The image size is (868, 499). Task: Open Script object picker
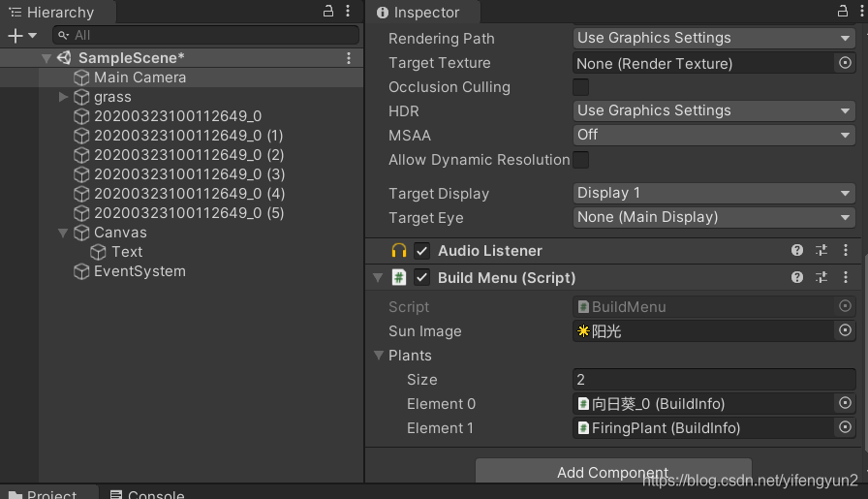click(x=845, y=306)
